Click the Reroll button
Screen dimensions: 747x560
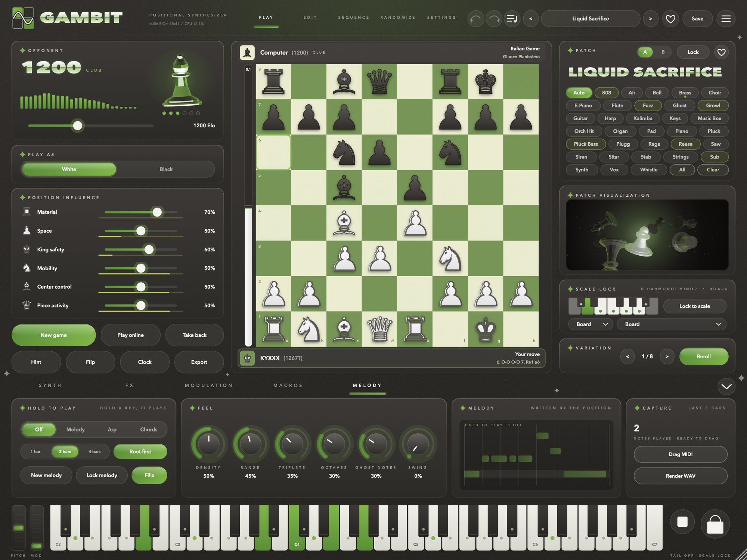pos(704,357)
